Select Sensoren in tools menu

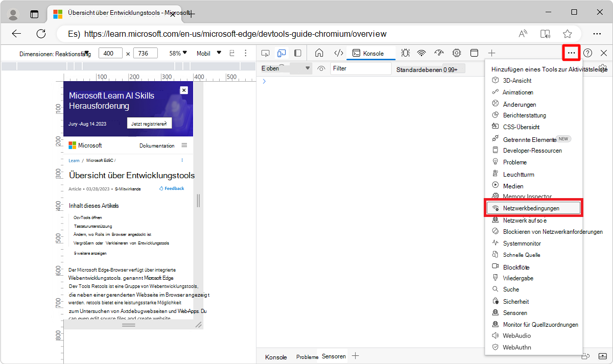533,313
